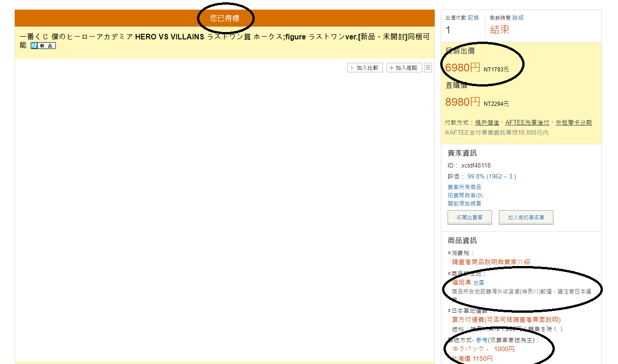Add item to tracking with 加入追蹤

pyautogui.click(x=404, y=68)
